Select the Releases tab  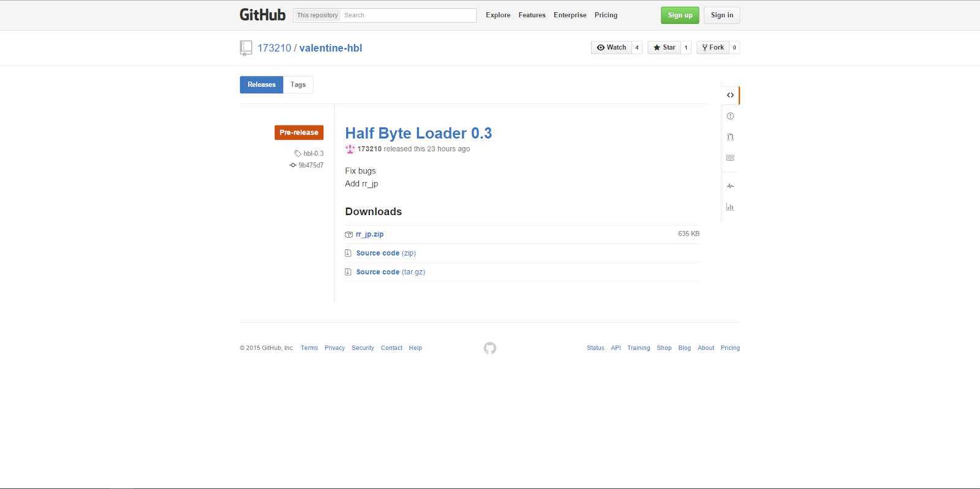point(262,85)
